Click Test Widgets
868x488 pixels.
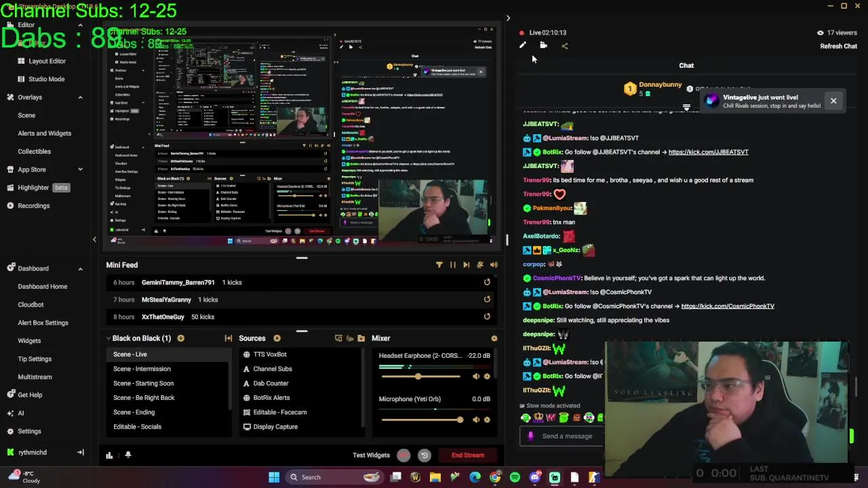371,455
